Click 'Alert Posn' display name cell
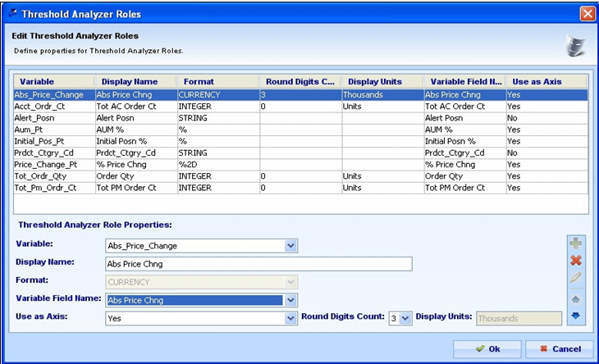Screen dimensions: 599x364 tap(136, 118)
